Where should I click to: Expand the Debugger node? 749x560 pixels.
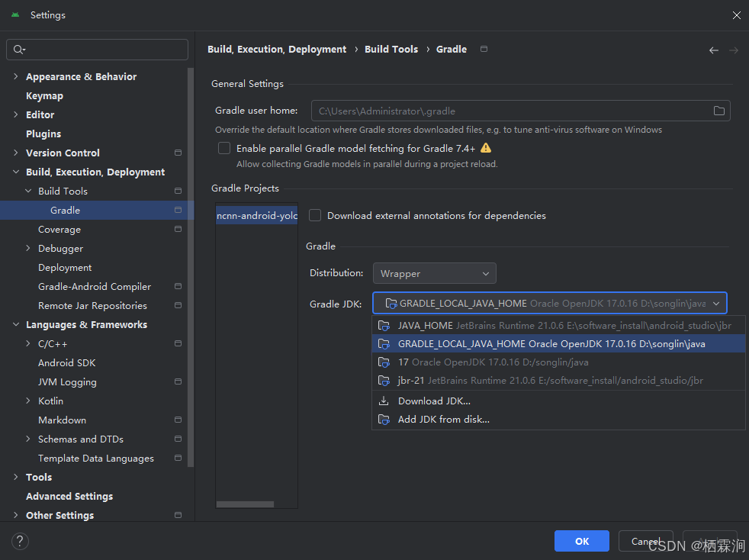click(x=28, y=248)
